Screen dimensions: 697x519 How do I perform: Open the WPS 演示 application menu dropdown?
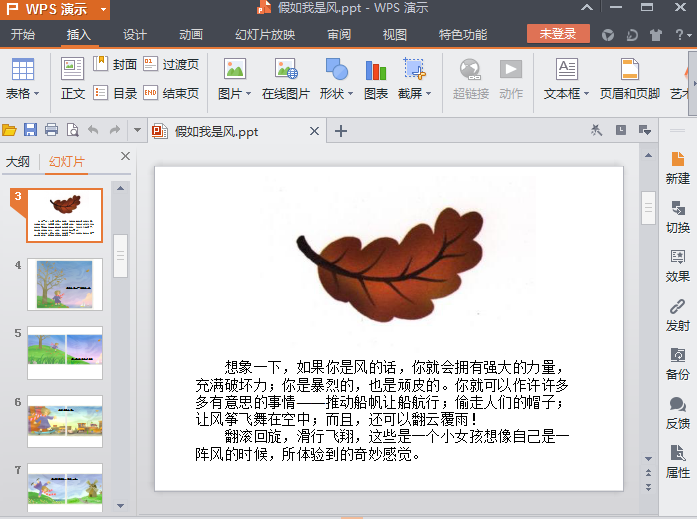pos(104,10)
